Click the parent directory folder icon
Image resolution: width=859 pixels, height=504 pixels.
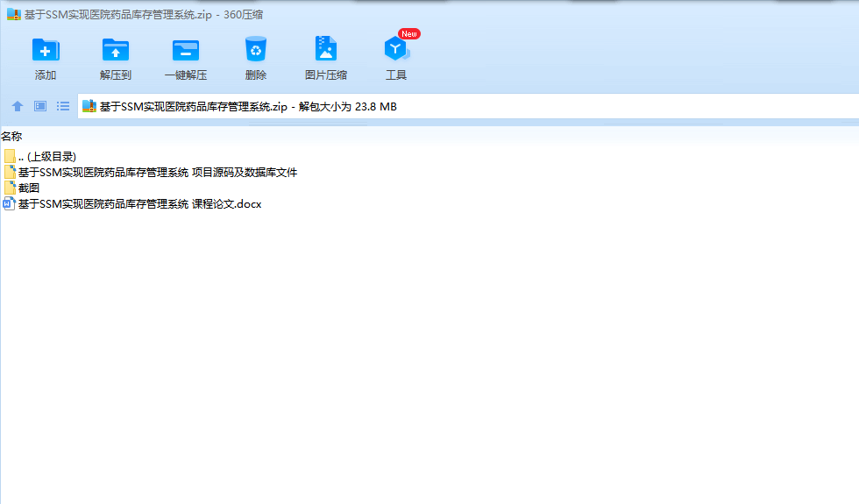tap(10, 156)
